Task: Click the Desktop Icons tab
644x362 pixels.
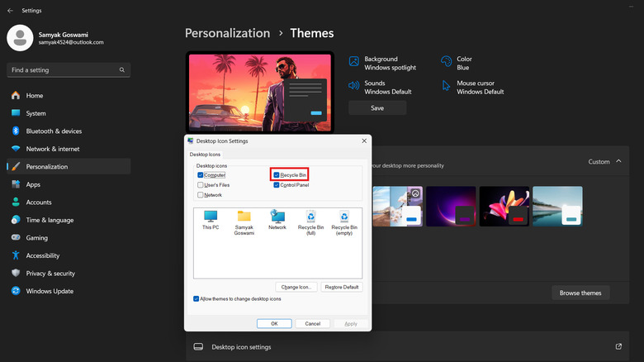Action: pyautogui.click(x=206, y=155)
